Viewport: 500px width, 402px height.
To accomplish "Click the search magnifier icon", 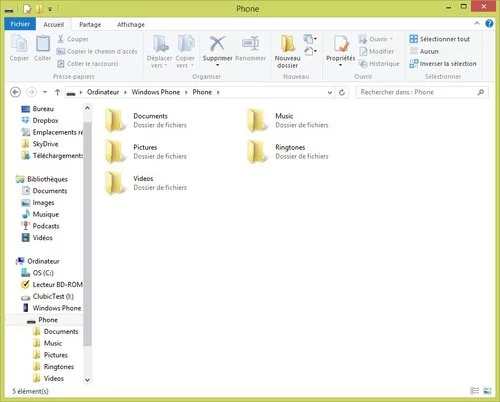I will pyautogui.click(x=481, y=92).
